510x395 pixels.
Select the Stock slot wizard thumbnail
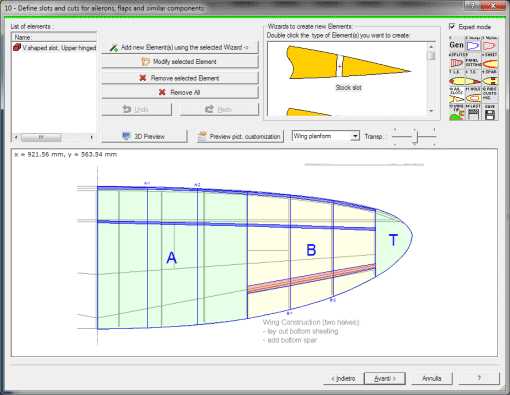[348, 68]
